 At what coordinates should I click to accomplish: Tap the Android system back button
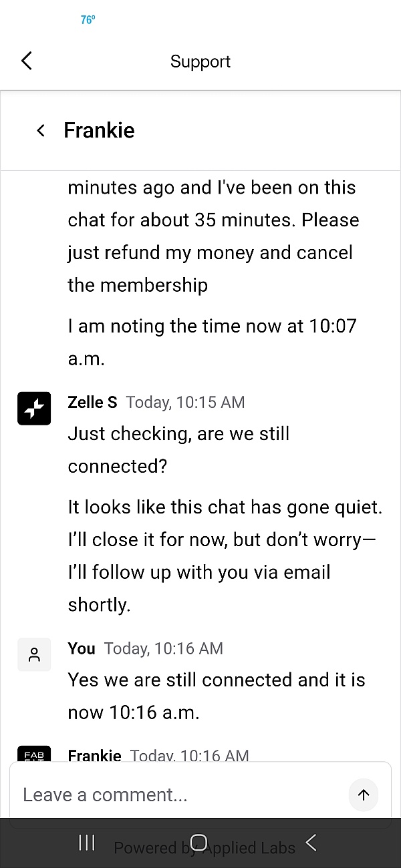click(x=311, y=843)
